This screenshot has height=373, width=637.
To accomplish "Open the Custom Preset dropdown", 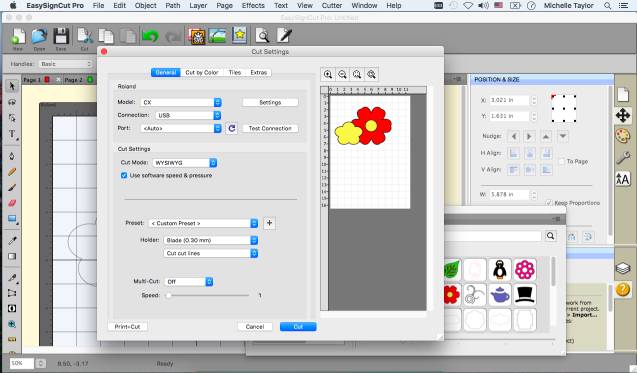I will [x=203, y=223].
